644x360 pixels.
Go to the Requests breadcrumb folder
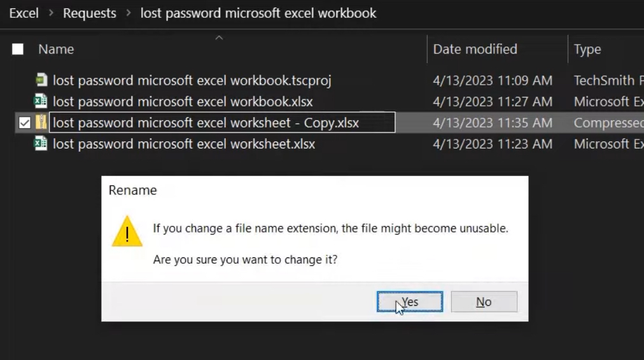pyautogui.click(x=90, y=13)
